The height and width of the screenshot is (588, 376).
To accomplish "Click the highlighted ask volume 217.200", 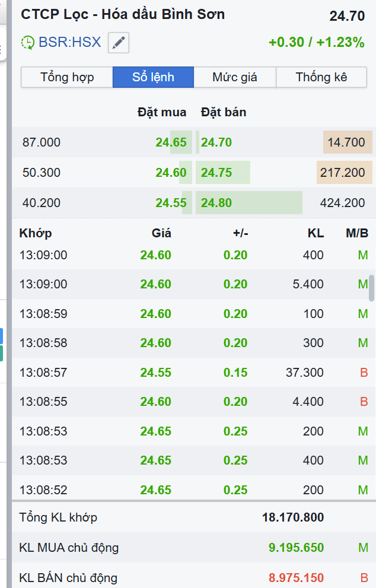I will [343, 173].
